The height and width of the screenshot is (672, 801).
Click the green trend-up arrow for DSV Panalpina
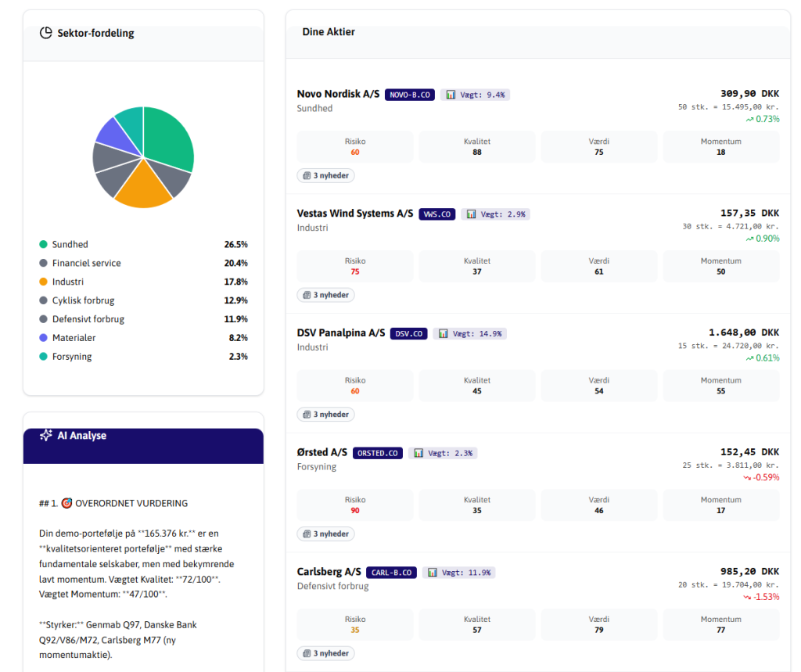749,358
